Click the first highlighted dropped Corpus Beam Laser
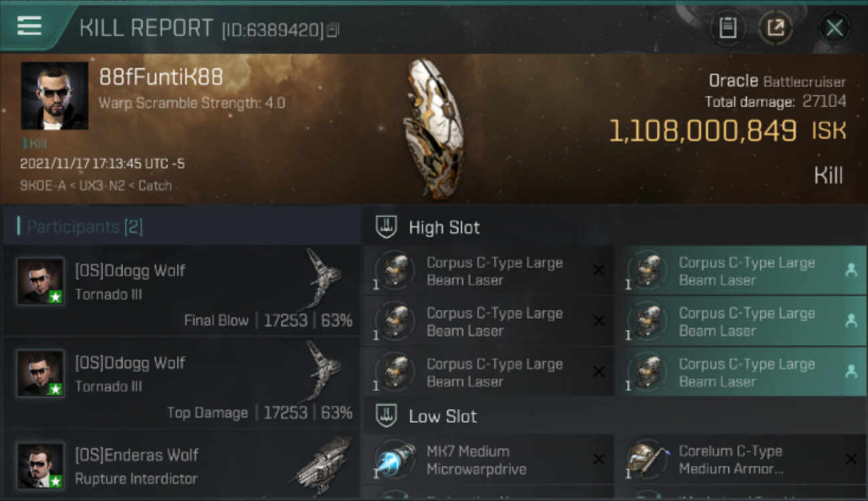 pos(741,271)
